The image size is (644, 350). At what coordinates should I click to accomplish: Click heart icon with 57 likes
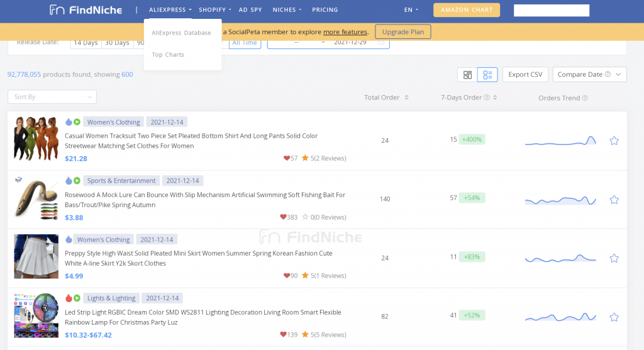[x=287, y=158]
